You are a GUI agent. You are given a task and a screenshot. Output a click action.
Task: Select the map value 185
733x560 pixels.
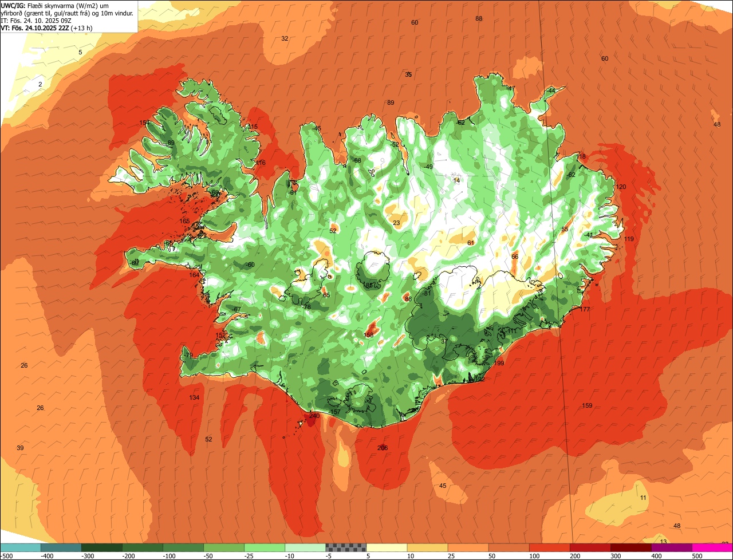point(368,285)
